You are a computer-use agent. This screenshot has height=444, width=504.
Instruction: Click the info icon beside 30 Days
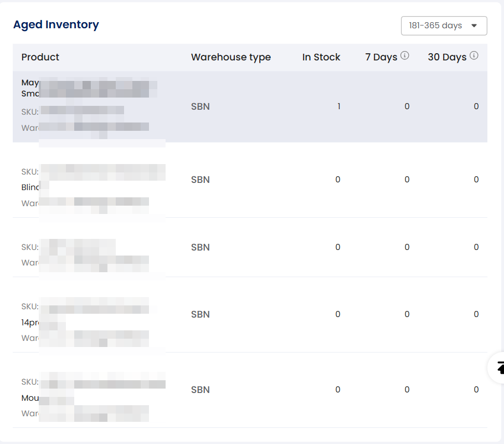coord(474,55)
